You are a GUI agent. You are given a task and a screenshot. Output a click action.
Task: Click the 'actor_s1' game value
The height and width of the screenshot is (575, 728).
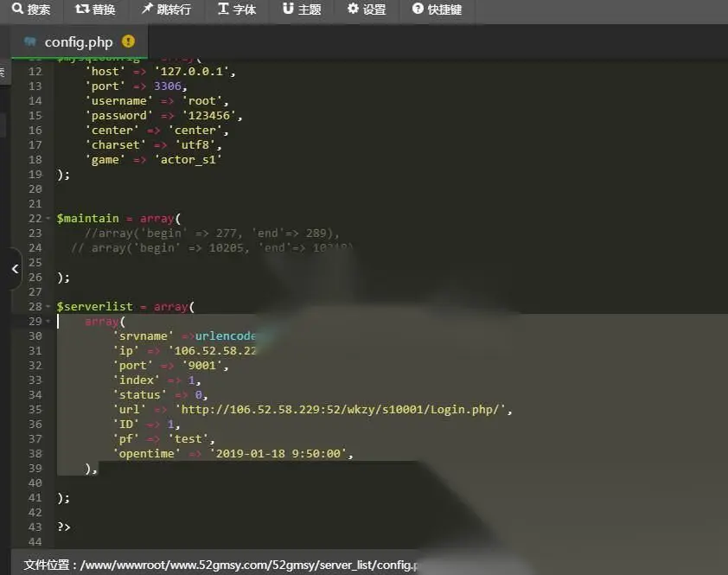pos(188,160)
